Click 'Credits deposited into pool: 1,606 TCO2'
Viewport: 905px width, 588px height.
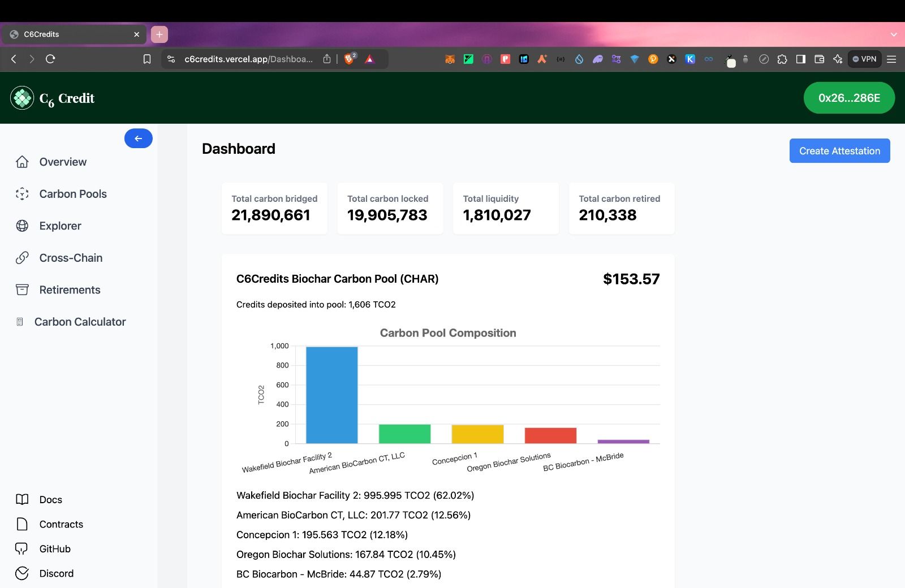[316, 304]
